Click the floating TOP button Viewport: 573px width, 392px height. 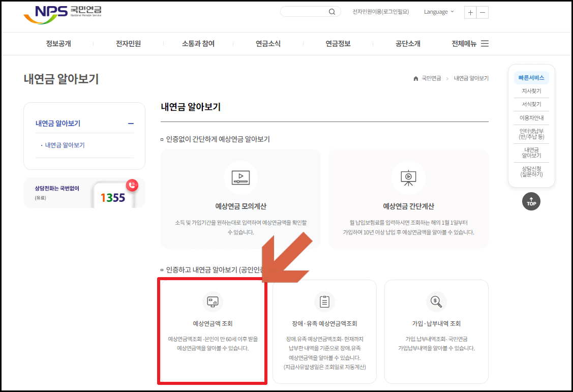(x=531, y=201)
